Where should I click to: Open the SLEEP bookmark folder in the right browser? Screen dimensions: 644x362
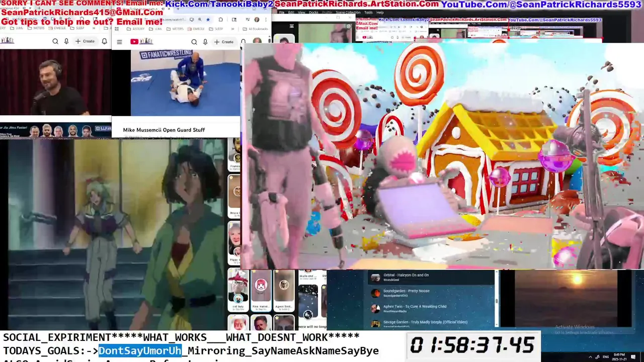[216, 29]
